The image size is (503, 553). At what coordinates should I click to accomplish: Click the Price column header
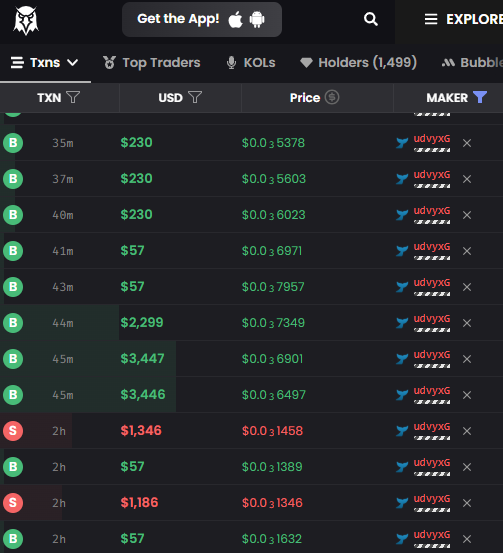[305, 98]
